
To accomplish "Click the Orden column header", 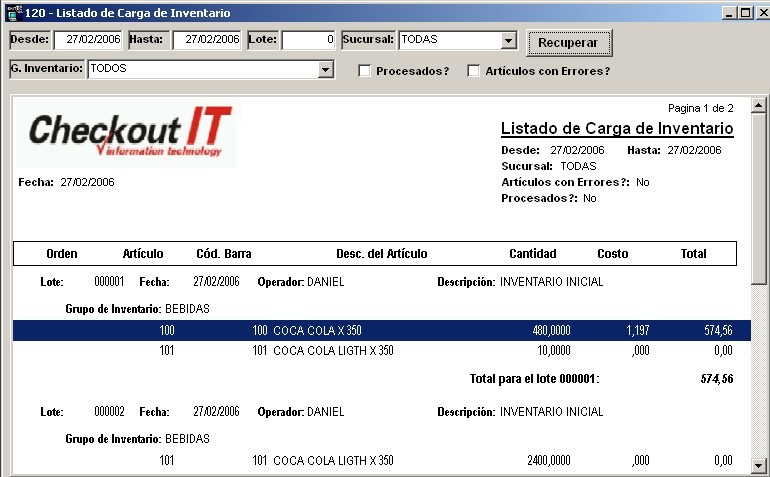I will (62, 253).
